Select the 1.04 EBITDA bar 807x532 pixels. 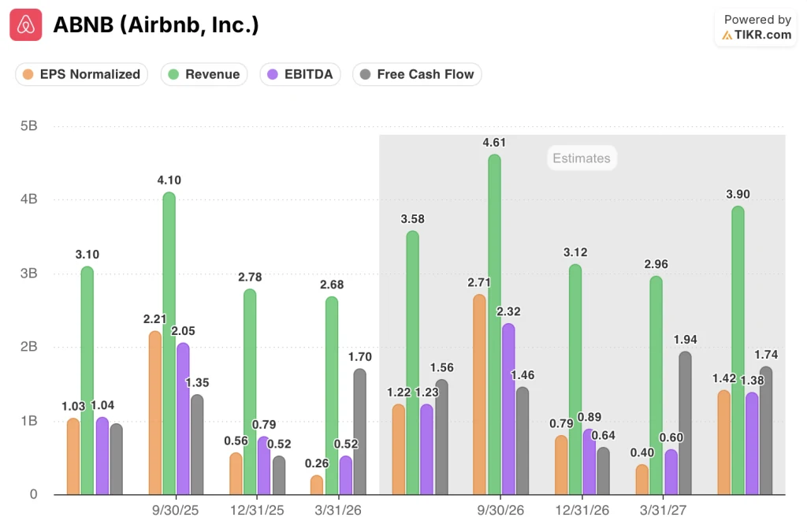tap(102, 456)
